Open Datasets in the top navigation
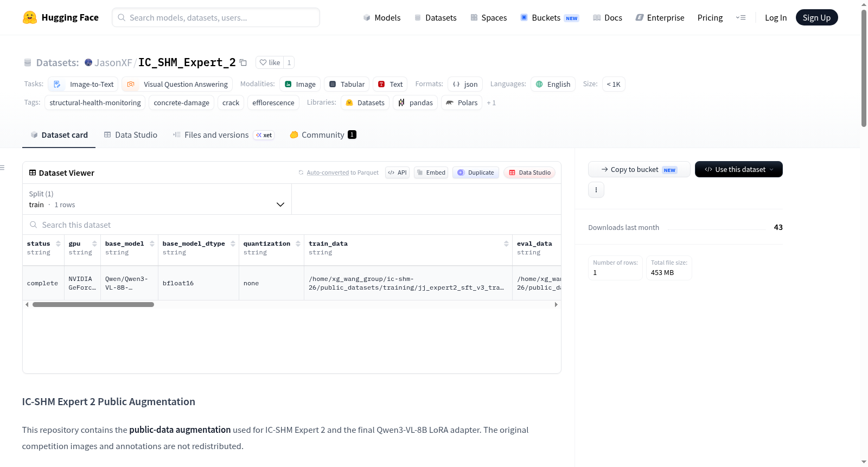 [x=435, y=17]
